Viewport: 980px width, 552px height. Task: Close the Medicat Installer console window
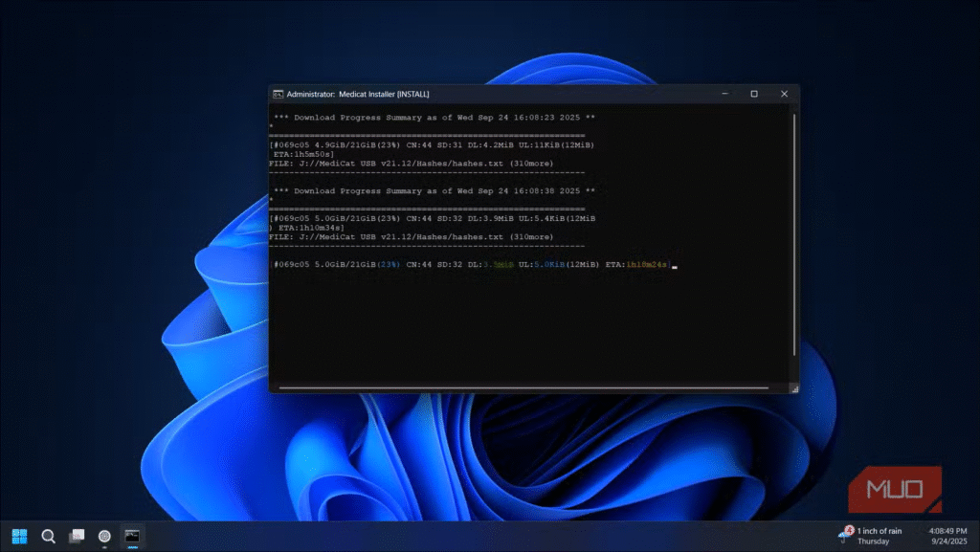click(784, 94)
